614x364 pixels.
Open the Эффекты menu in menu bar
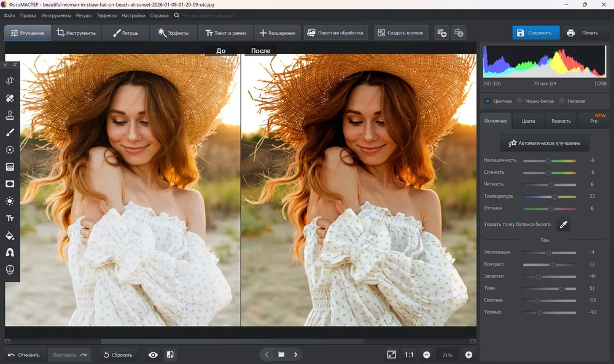[x=106, y=16]
